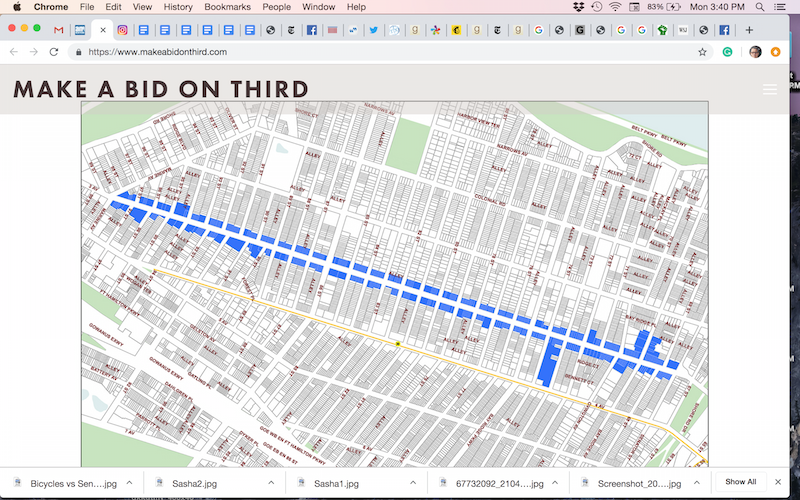The width and height of the screenshot is (800, 500).
Task: Click Show All downloads button
Action: 740,482
